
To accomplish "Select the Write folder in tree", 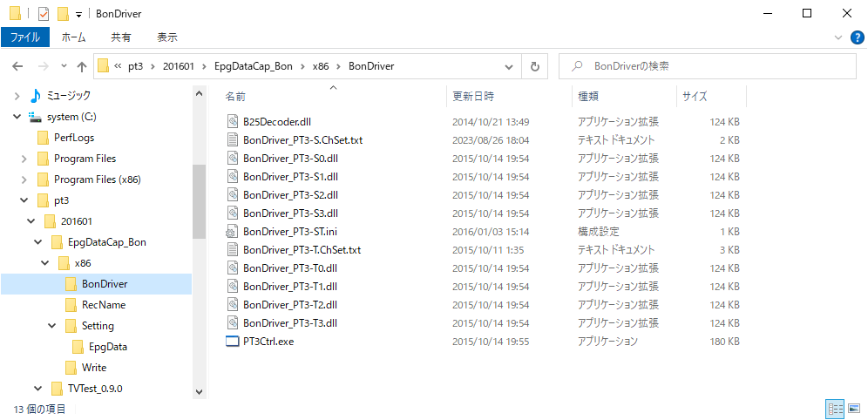I will 93,368.
